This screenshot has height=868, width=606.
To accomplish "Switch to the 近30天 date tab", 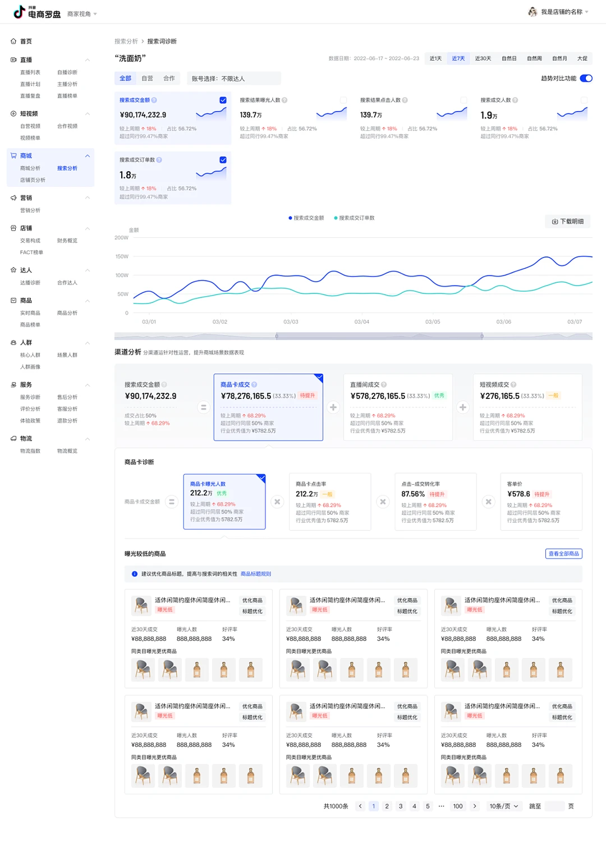I will [x=483, y=58].
